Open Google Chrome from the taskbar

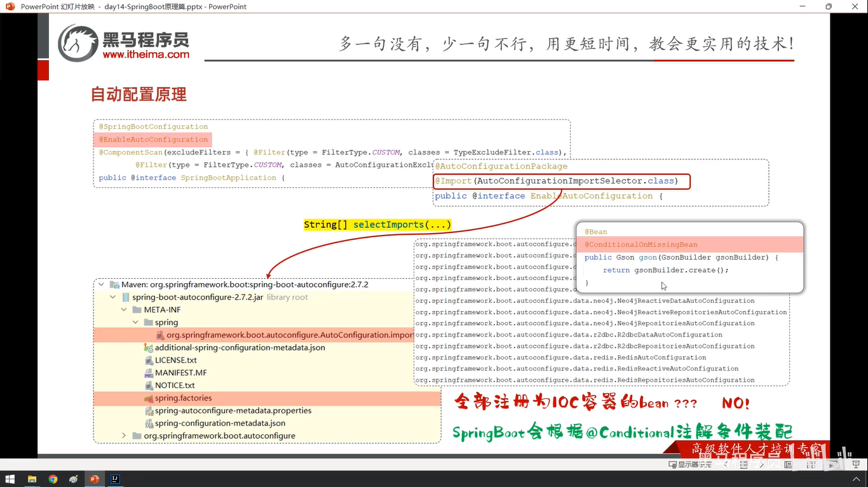[53, 479]
